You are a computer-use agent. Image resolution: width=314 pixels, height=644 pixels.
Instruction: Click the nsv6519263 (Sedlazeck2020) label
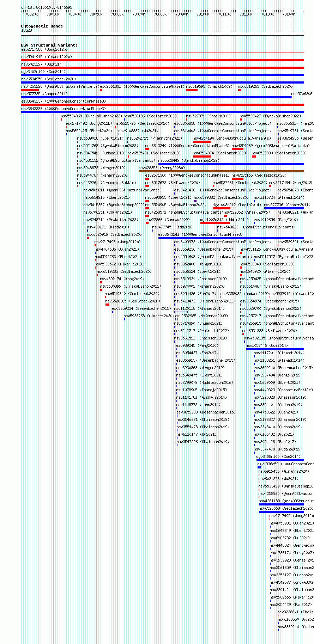coord(265,87)
